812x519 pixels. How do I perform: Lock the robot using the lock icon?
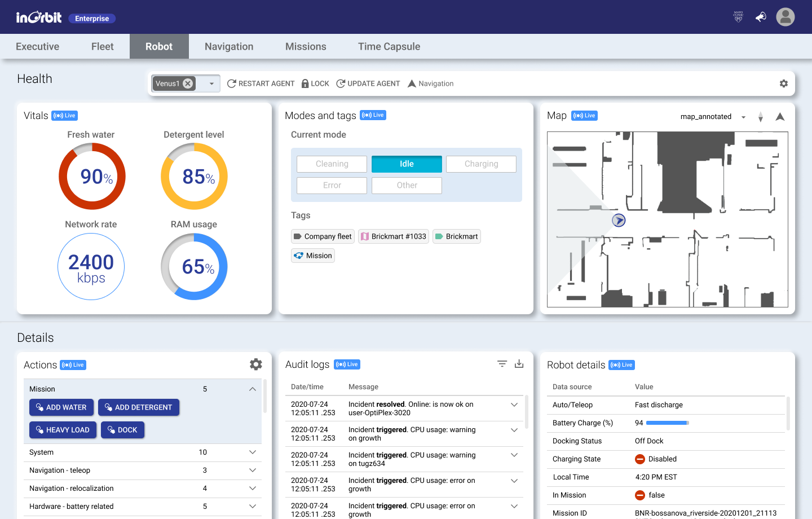[304, 83]
